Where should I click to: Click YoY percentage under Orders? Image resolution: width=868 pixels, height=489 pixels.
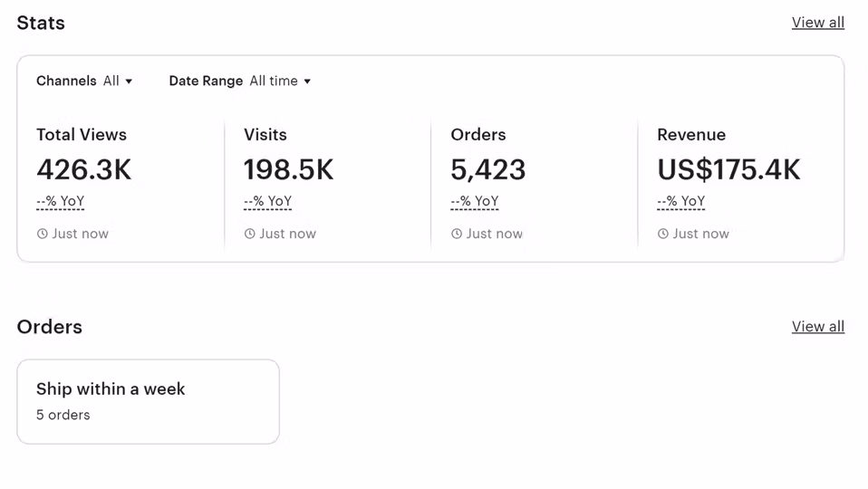pyautogui.click(x=474, y=202)
